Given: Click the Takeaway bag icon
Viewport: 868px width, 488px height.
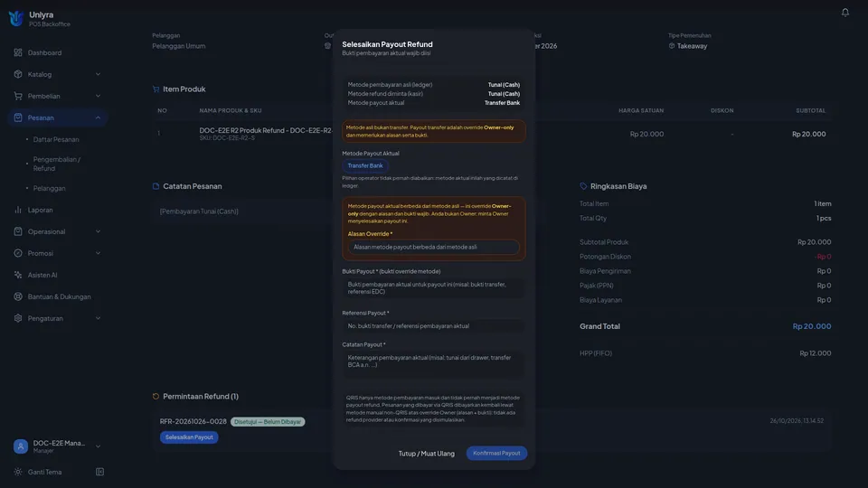Looking at the screenshot, I should coord(672,46).
